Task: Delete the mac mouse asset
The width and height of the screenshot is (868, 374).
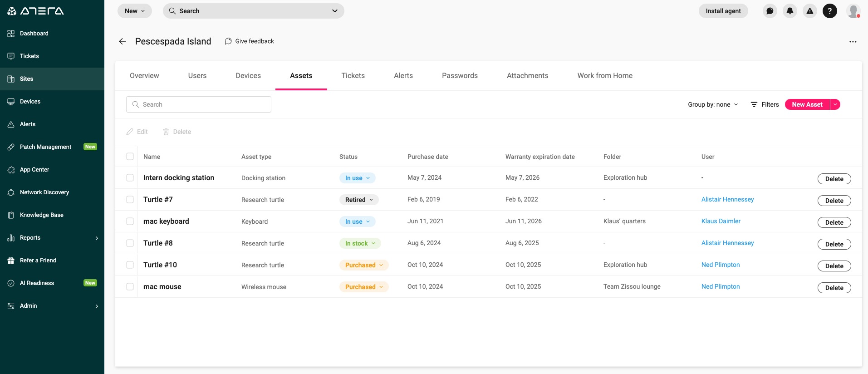Action: pos(834,288)
